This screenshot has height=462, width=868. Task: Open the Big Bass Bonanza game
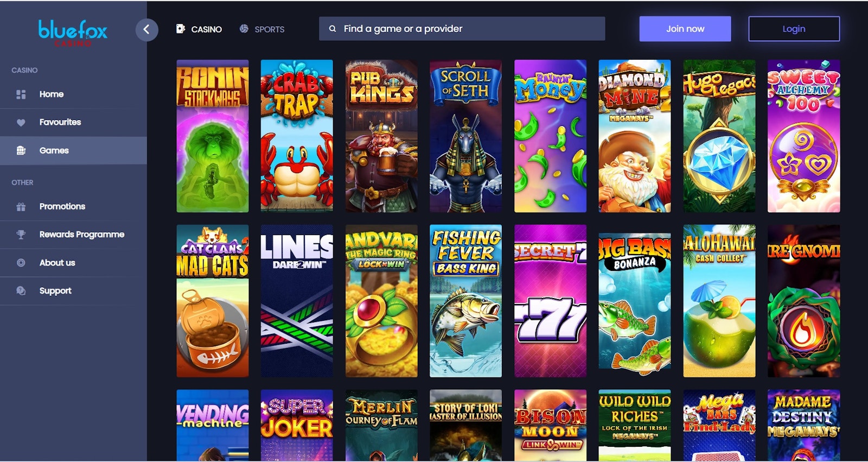pyautogui.click(x=635, y=301)
